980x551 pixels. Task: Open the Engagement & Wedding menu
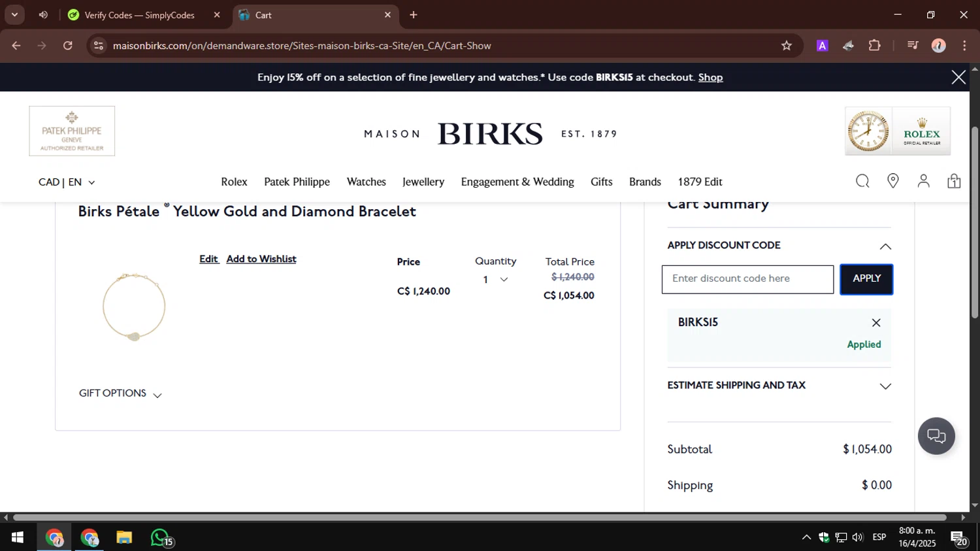517,182
